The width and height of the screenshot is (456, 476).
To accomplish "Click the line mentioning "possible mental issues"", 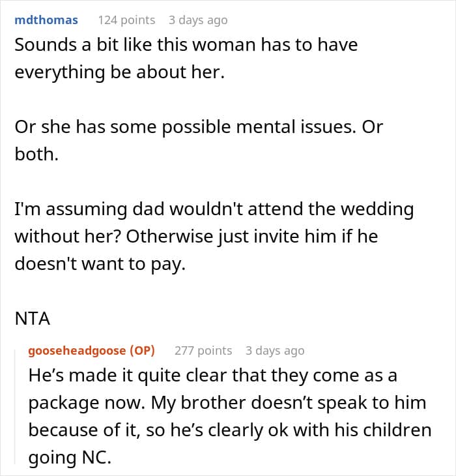I will [x=199, y=126].
